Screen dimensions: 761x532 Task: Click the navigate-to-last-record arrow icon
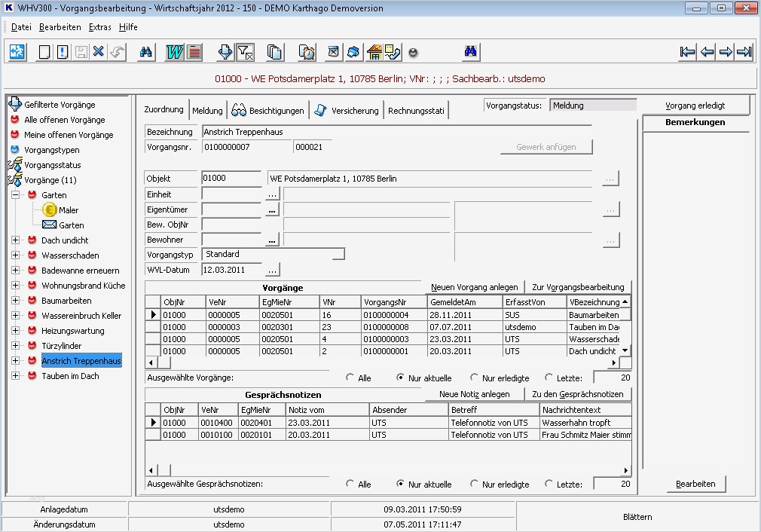(744, 52)
